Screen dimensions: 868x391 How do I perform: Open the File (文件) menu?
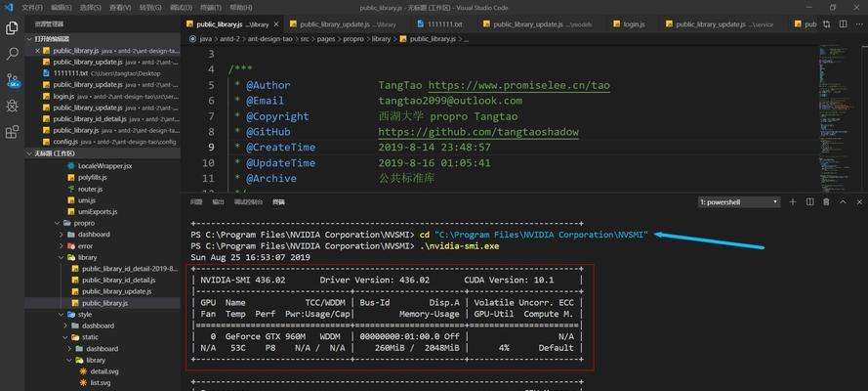click(x=32, y=8)
